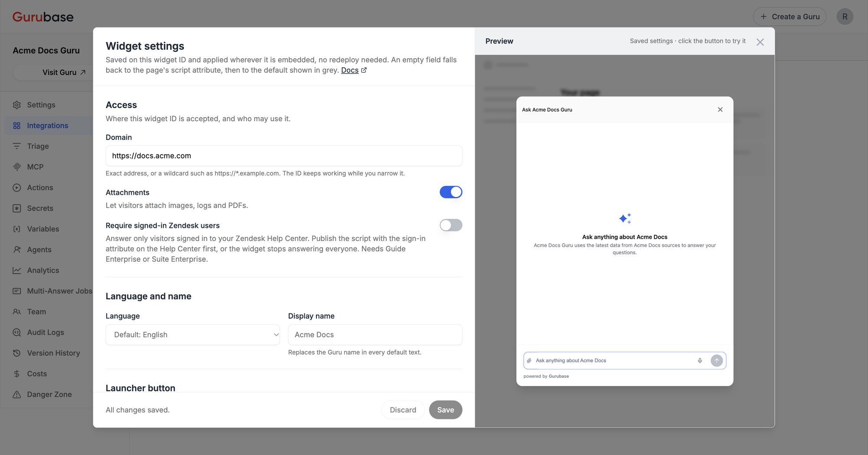Click the Danger Zone warning icon

(x=17, y=394)
